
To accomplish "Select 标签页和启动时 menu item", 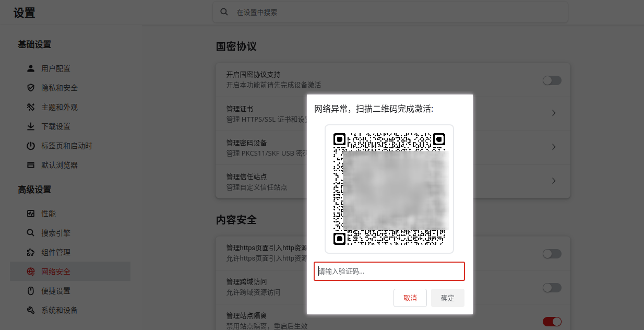I will click(70, 146).
